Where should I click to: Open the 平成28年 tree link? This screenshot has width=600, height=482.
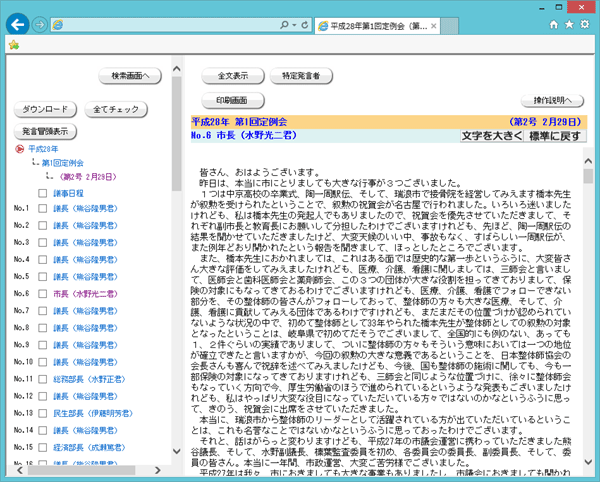click(x=43, y=149)
